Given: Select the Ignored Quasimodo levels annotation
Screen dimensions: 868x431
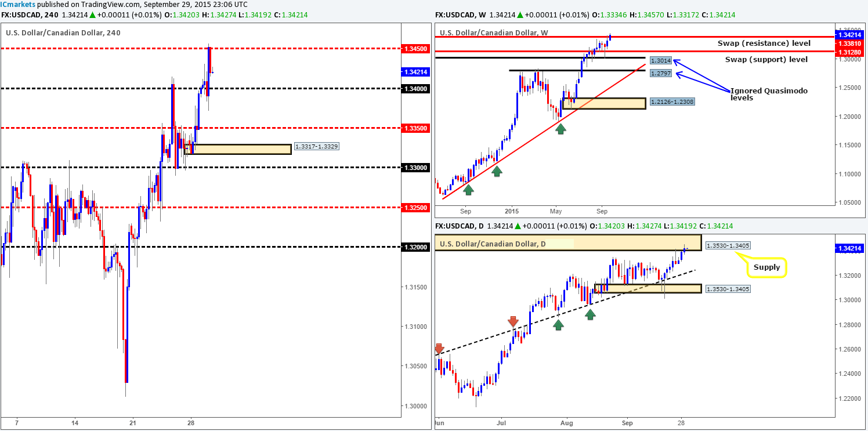Looking at the screenshot, I should pyautogui.click(x=768, y=95).
